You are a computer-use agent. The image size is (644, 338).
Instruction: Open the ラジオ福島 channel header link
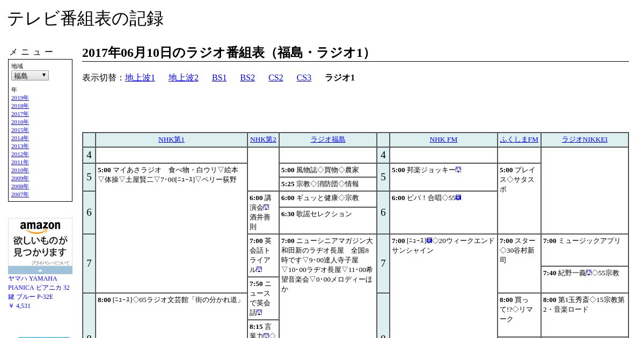(x=328, y=139)
